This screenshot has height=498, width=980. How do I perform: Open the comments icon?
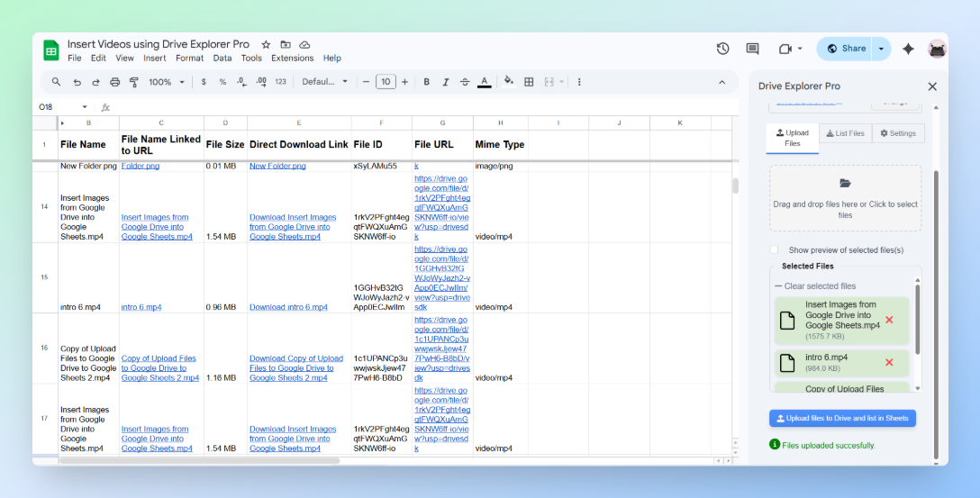click(752, 49)
